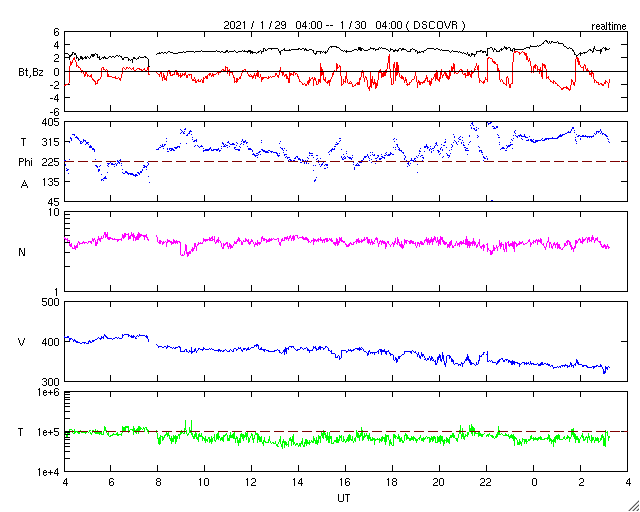
Task: Click the 14 tick label on UT axis
Action: 298,482
